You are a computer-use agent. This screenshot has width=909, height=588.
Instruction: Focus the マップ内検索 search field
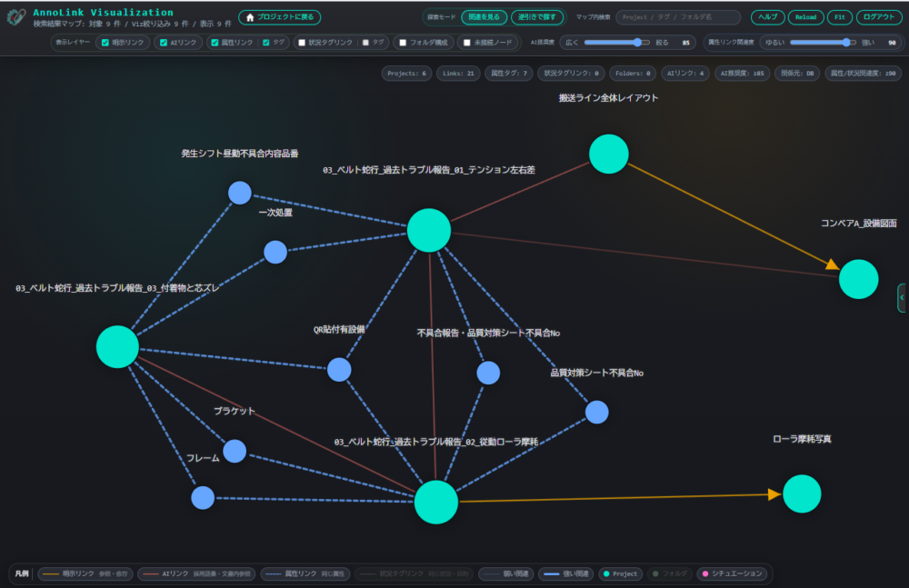pyautogui.click(x=678, y=17)
